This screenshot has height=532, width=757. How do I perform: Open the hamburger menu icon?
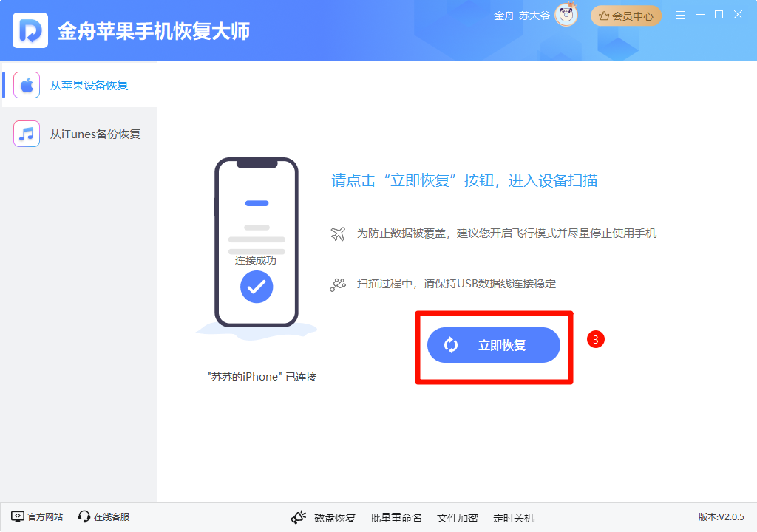[681, 16]
